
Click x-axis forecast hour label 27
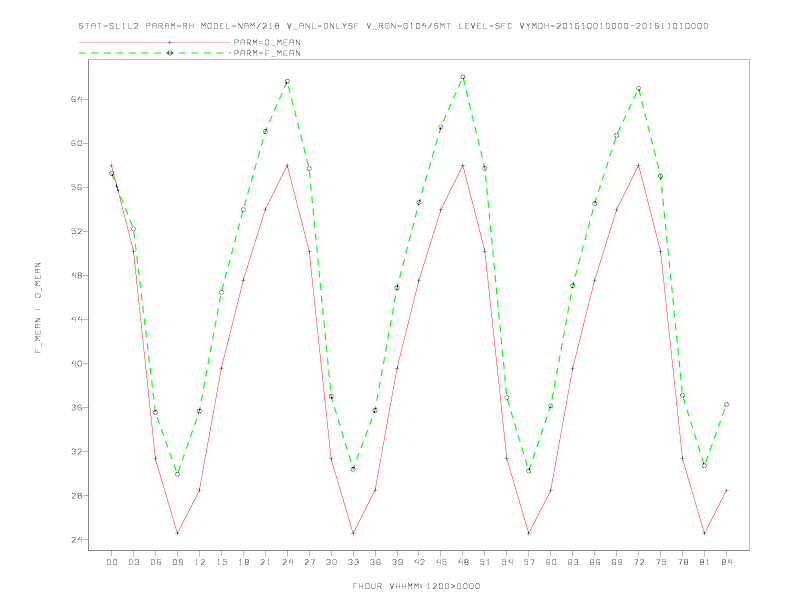click(309, 562)
